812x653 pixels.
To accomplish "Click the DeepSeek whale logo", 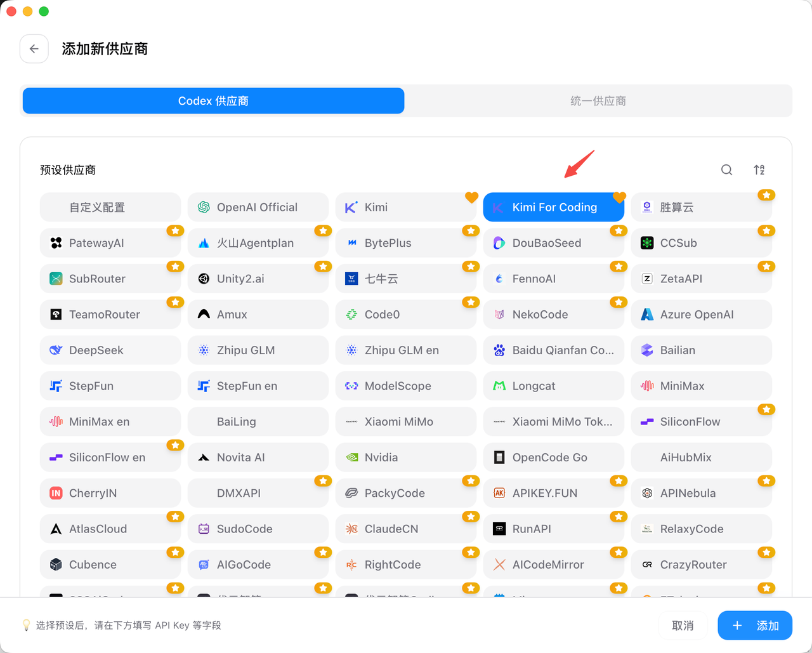I will [x=56, y=350].
